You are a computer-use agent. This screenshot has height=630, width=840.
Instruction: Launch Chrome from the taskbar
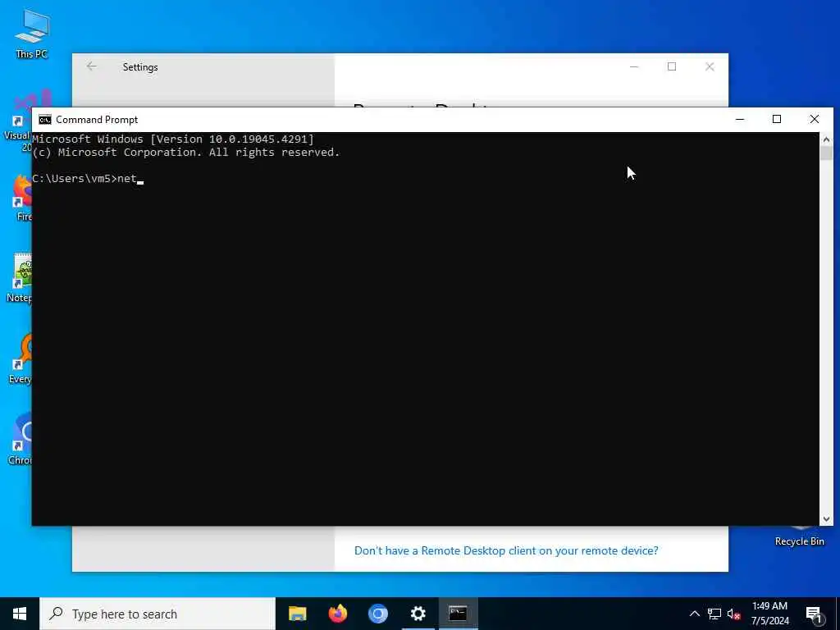point(377,614)
